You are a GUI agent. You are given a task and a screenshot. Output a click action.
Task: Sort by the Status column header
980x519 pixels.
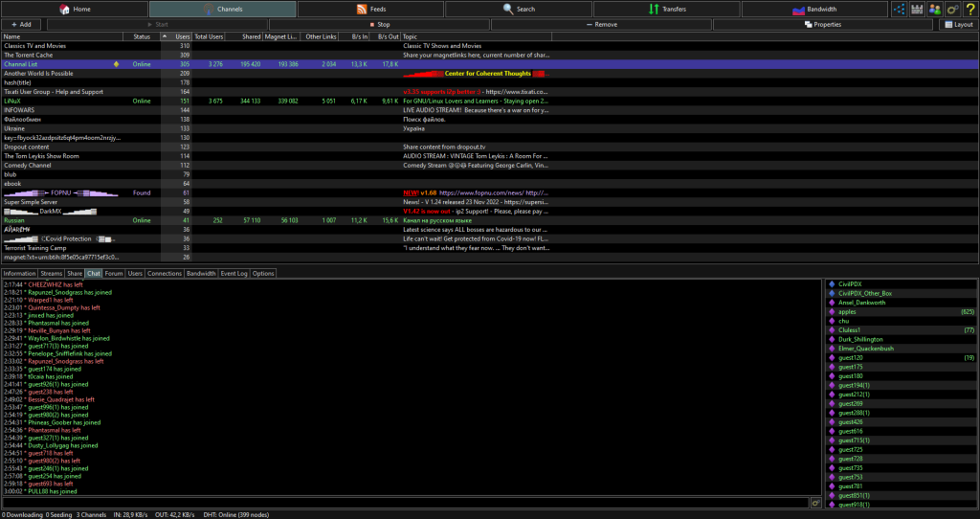click(143, 37)
